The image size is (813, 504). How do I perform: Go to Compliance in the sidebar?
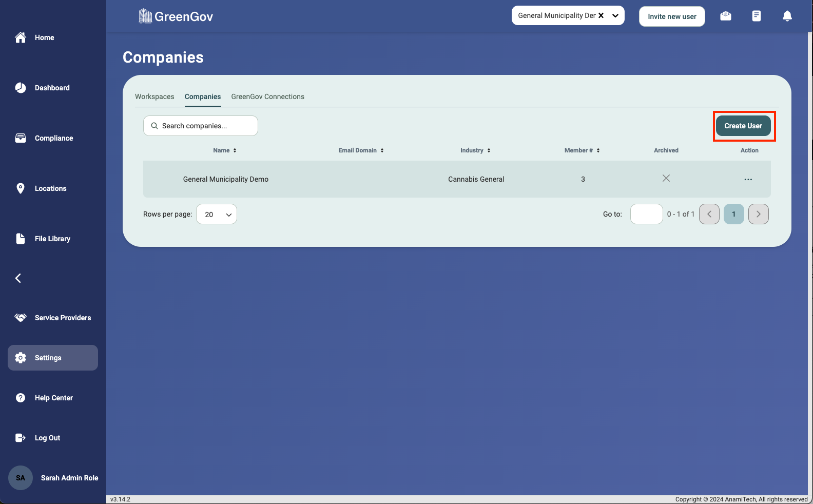coord(54,138)
